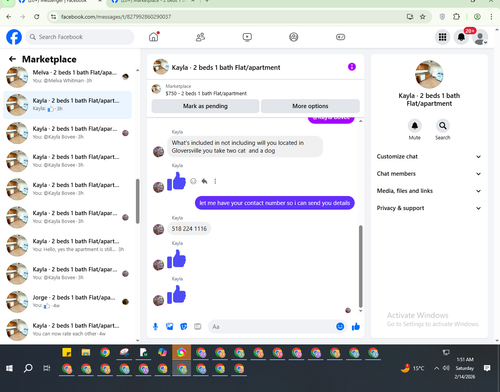Click the back arrow beside Marketplace
This screenshot has height=392, width=500.
point(12,59)
